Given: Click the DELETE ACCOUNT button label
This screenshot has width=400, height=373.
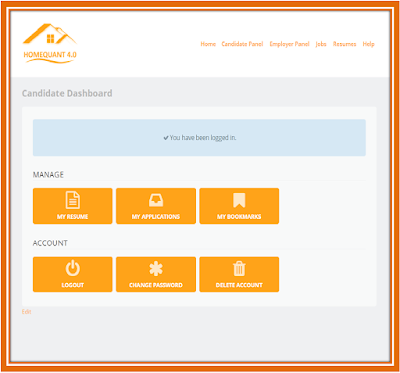Looking at the screenshot, I should click(x=239, y=285).
